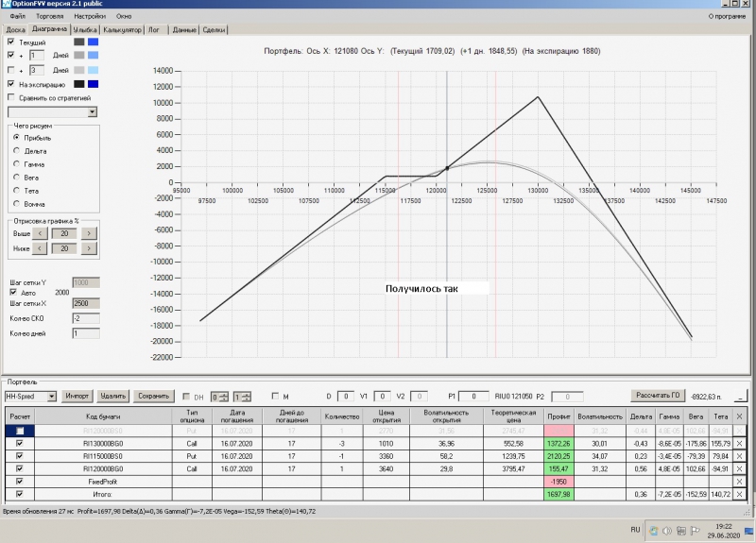The image size is (756, 543).
Task: Click the X column header icon
Action: pos(740,416)
